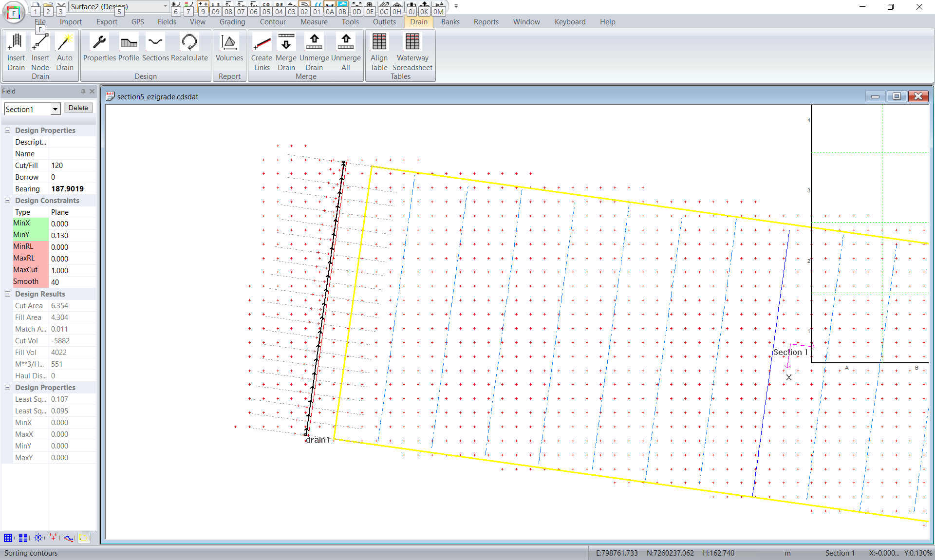This screenshot has height=560, width=935.
Task: Switch to the Banks ribbon tab
Action: point(450,22)
